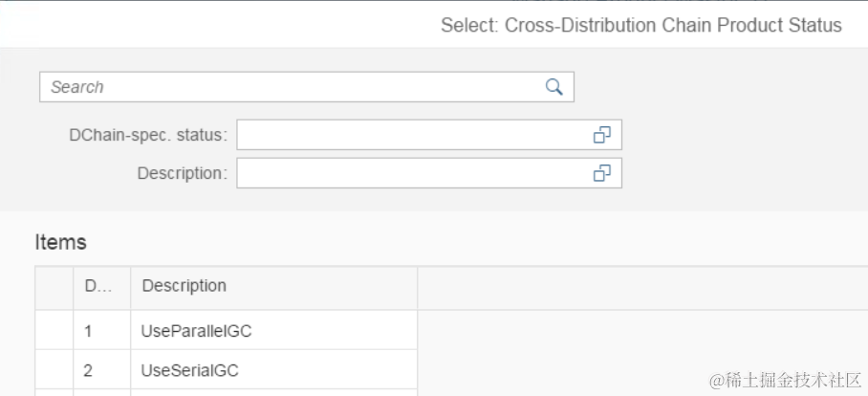Sort by the truncated "D…" column header
Image resolution: width=868 pixels, height=396 pixels.
click(101, 286)
